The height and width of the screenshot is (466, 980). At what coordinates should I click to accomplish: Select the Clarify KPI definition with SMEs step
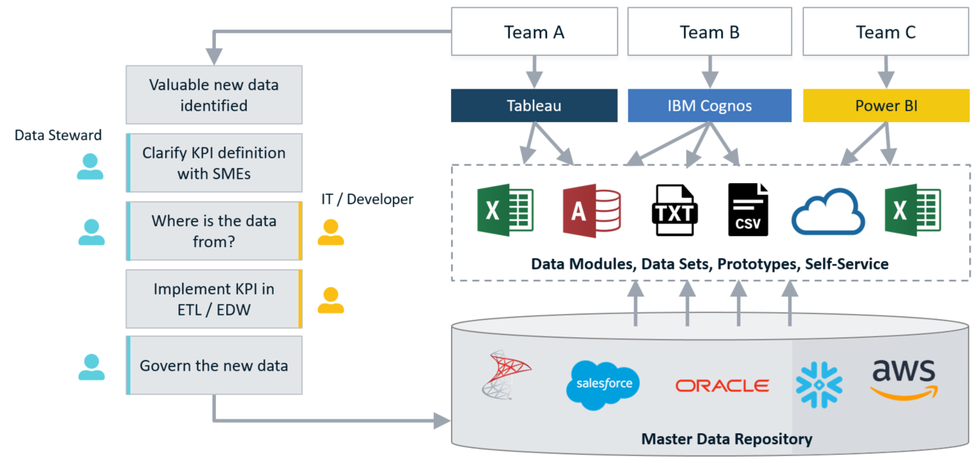click(214, 164)
